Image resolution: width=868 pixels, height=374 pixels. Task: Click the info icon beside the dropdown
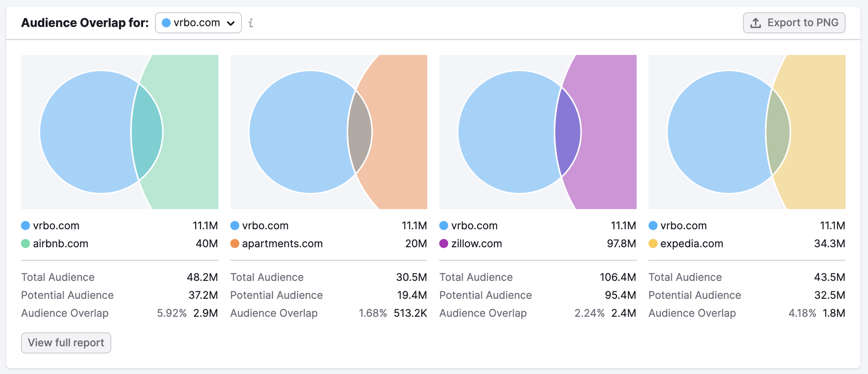[251, 23]
